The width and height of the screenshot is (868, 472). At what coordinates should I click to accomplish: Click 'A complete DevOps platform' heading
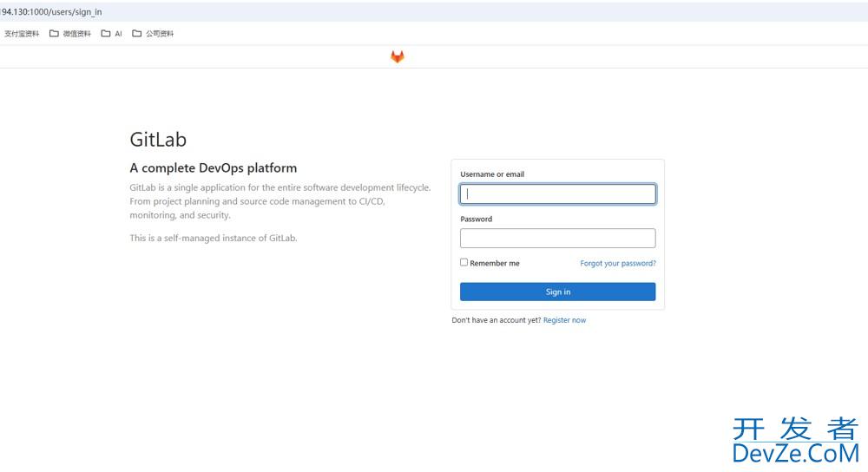tap(214, 167)
